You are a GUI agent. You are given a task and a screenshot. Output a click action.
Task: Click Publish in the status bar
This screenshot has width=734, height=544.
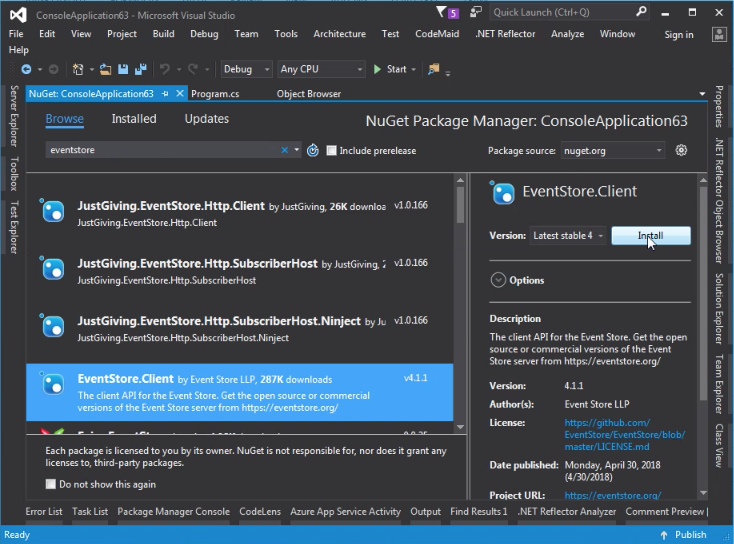[x=690, y=535]
